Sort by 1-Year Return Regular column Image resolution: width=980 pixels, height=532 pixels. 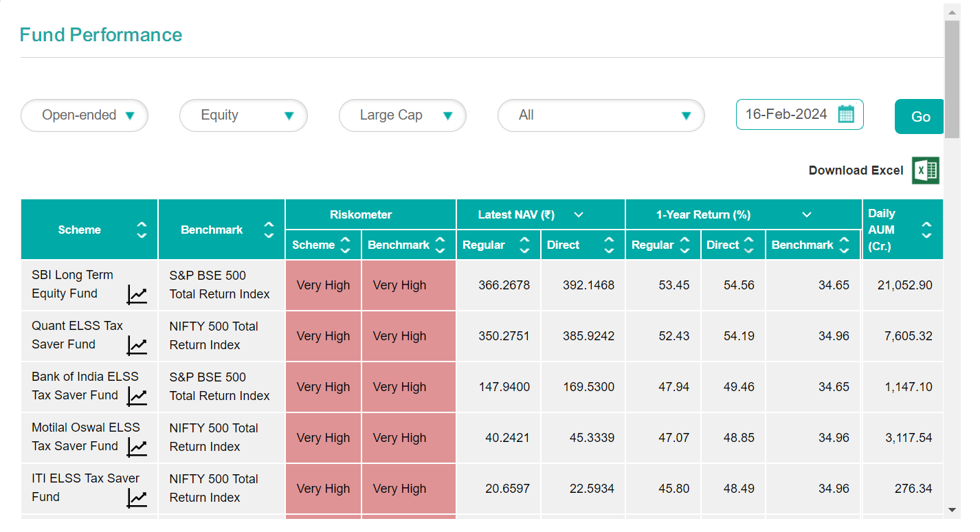click(x=684, y=245)
